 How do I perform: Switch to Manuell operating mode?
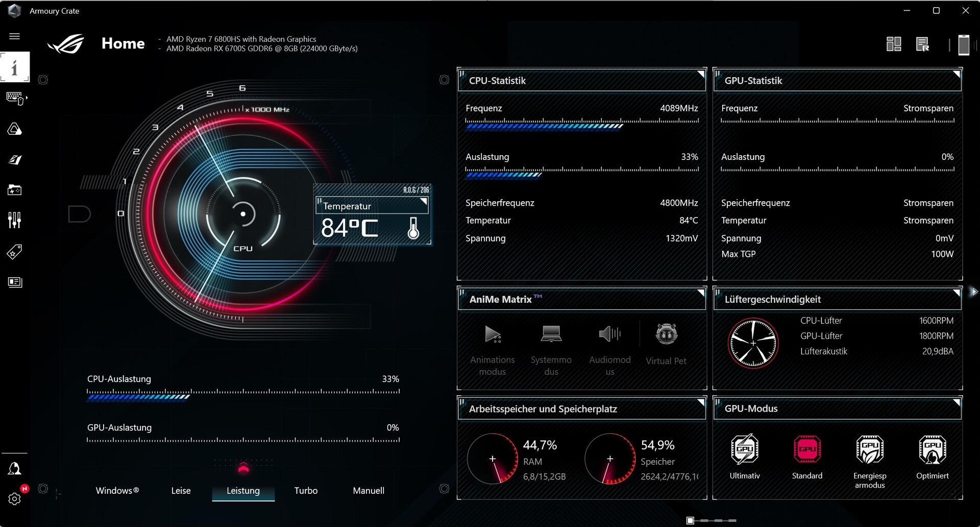tap(369, 490)
